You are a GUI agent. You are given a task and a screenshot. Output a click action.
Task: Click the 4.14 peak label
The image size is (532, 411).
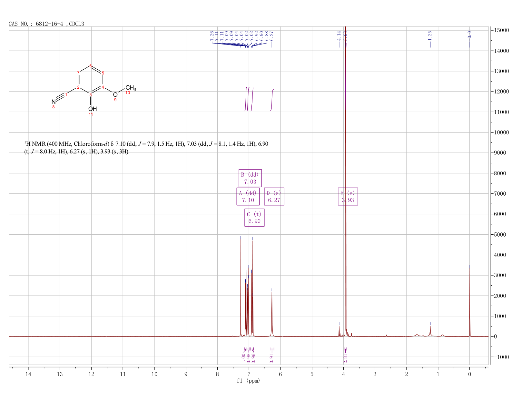339,36
